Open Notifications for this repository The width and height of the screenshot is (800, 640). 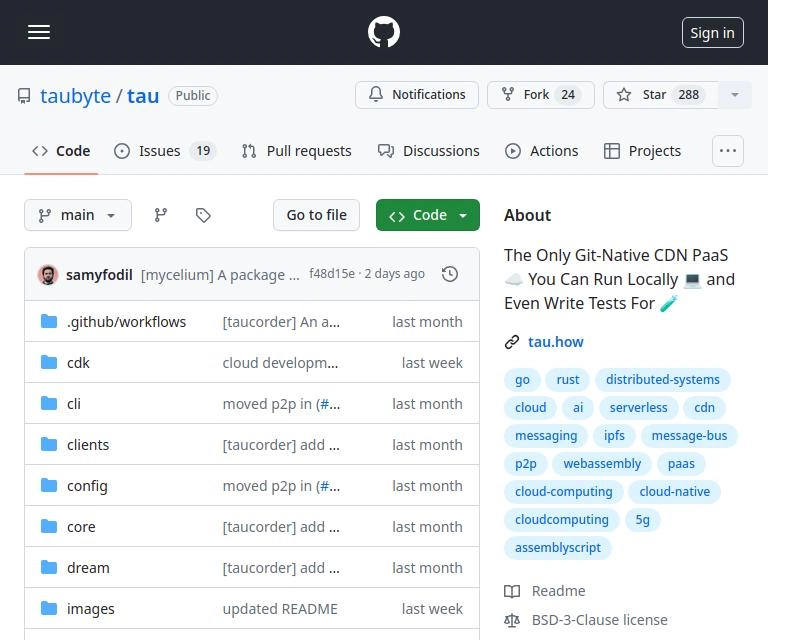coord(417,95)
